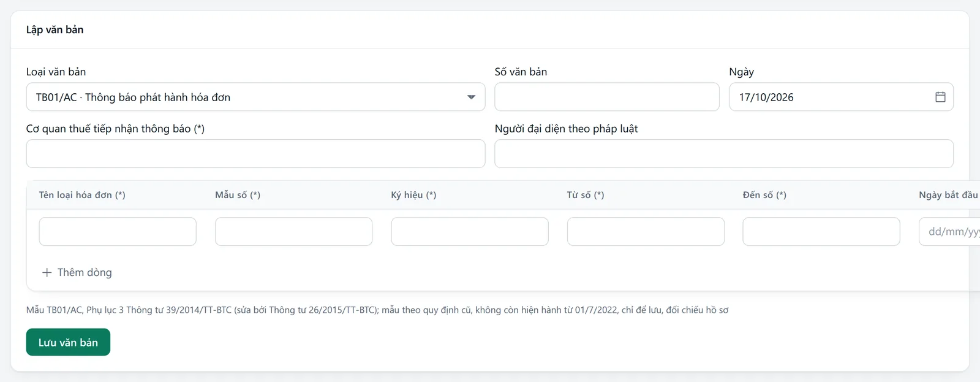The image size is (980, 382).
Task: Click the Từ số (*) column header
Action: coord(586,195)
